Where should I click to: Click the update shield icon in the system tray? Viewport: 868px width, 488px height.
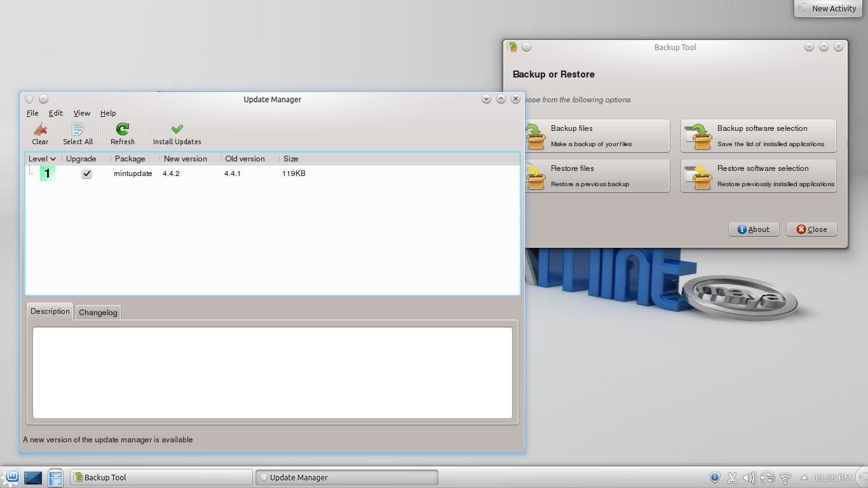pyautogui.click(x=715, y=477)
